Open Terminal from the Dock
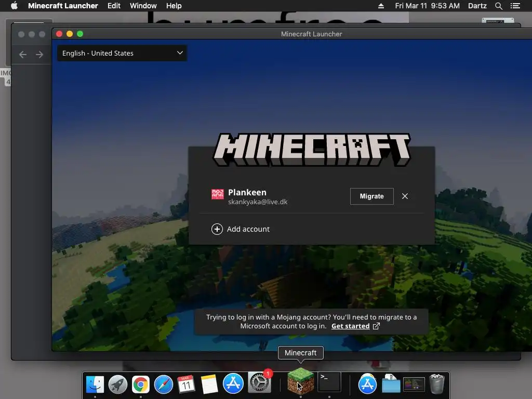Screen dimensions: 532x399 (329, 382)
